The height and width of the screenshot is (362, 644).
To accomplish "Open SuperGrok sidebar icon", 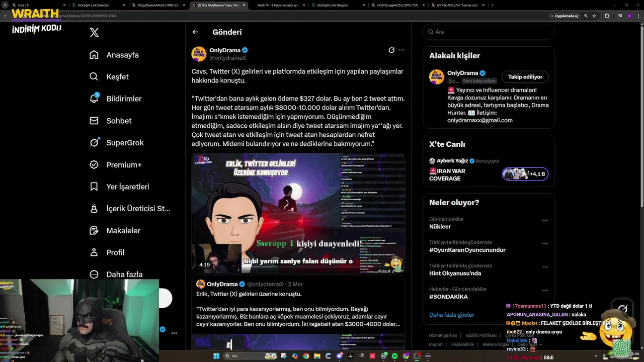I will coord(94,143).
